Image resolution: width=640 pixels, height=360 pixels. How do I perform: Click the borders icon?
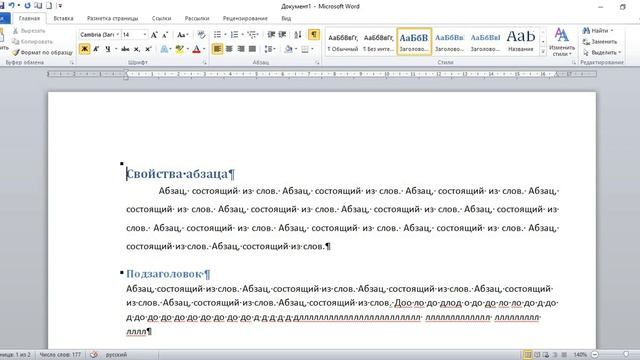[x=304, y=49]
